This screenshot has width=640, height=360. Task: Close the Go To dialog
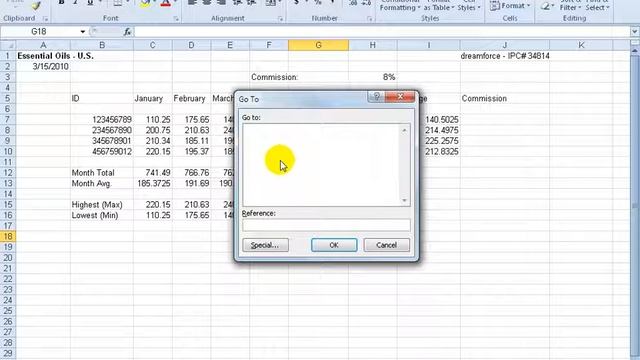point(400,96)
